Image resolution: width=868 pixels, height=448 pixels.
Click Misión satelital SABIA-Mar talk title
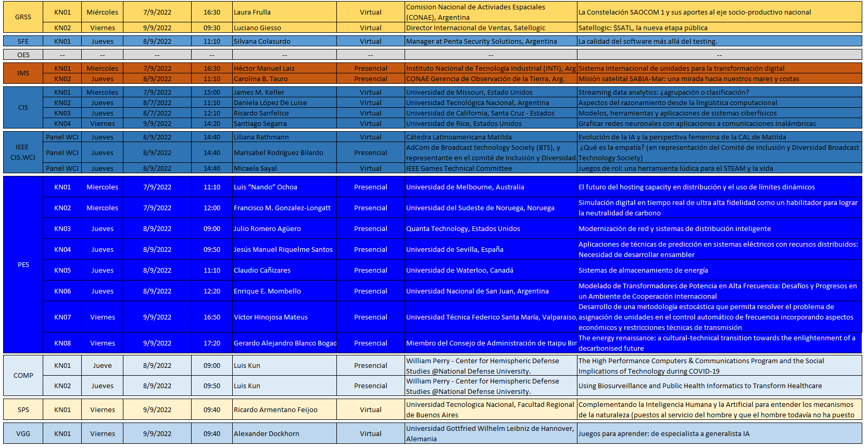click(x=688, y=79)
